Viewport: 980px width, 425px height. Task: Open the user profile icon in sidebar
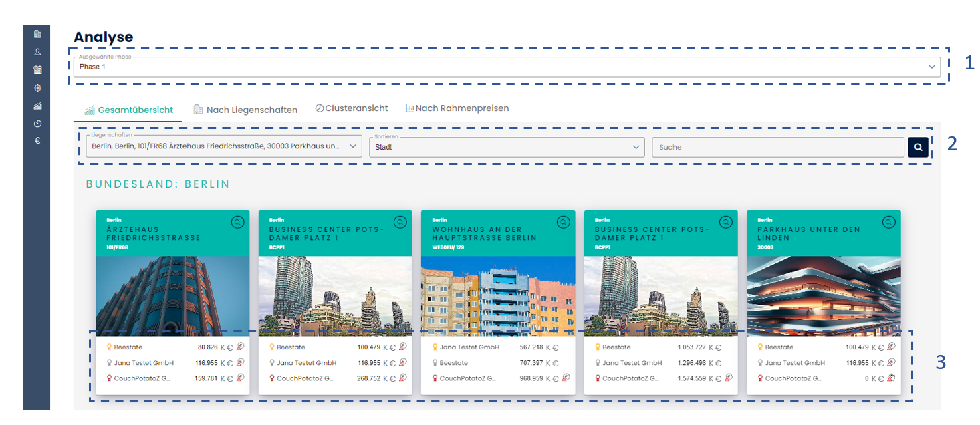[x=37, y=51]
